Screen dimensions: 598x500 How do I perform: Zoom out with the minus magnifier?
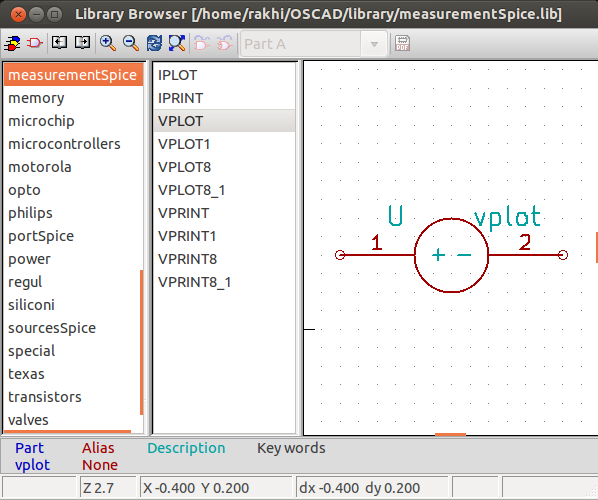pos(130,43)
